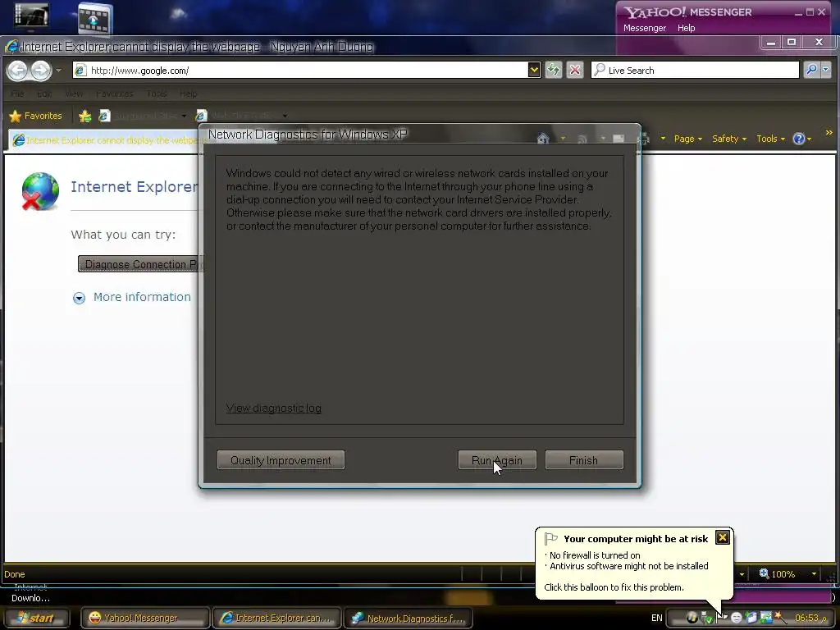Viewport: 840px width, 630px height.
Task: Open the filmstrip desktop icon
Action: pyautogui.click(x=95, y=19)
